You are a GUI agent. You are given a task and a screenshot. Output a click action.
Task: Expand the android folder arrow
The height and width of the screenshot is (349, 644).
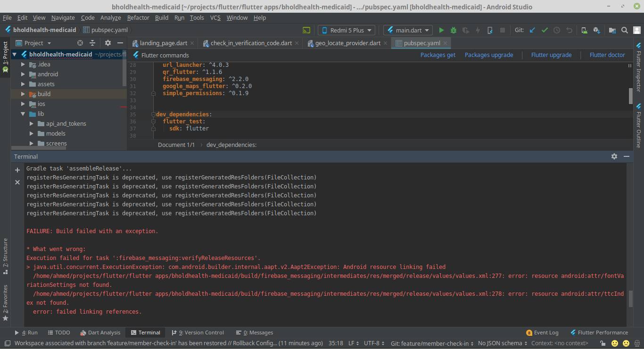tap(23, 74)
